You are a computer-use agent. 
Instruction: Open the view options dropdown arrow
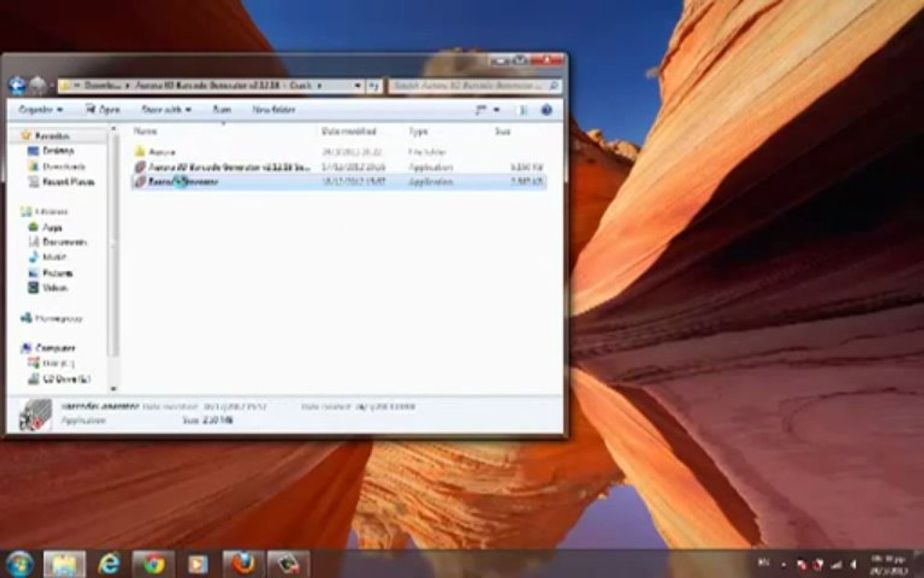pos(497,110)
